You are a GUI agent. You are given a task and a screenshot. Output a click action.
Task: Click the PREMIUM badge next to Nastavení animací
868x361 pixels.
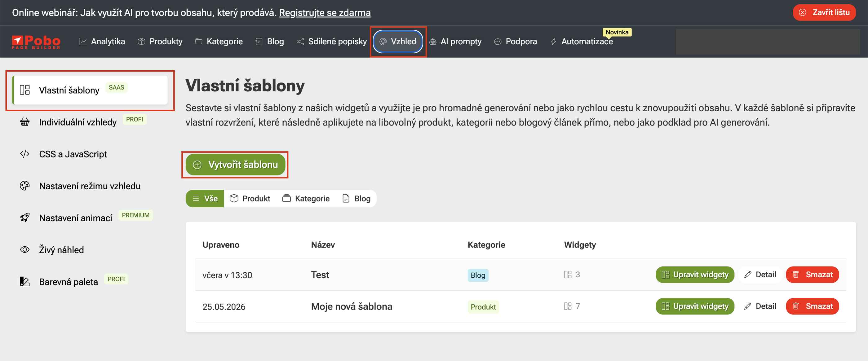[135, 216]
